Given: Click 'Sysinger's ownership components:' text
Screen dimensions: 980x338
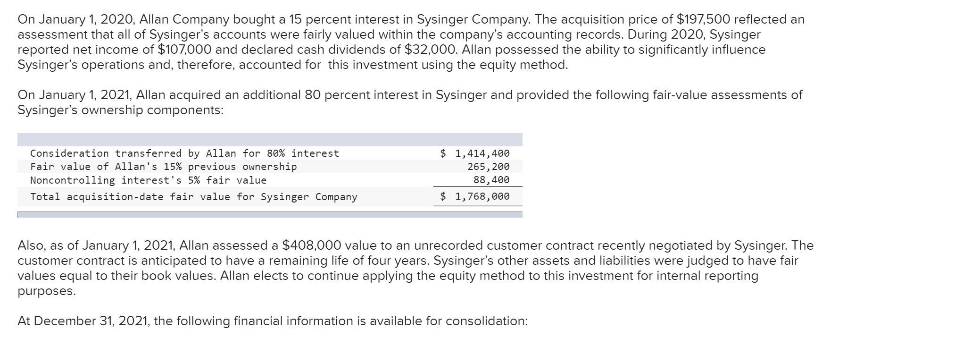Looking at the screenshot, I should (x=120, y=110).
